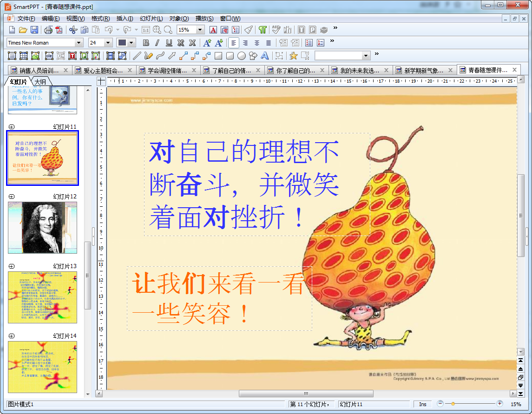This screenshot has height=414, width=532.
Task: Set left text alignment
Action: 233,43
